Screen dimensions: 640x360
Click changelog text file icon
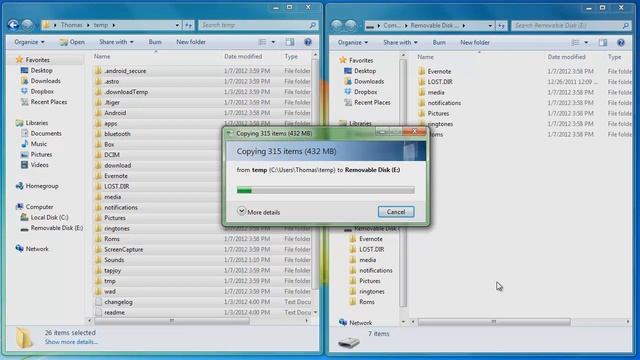tap(98, 302)
